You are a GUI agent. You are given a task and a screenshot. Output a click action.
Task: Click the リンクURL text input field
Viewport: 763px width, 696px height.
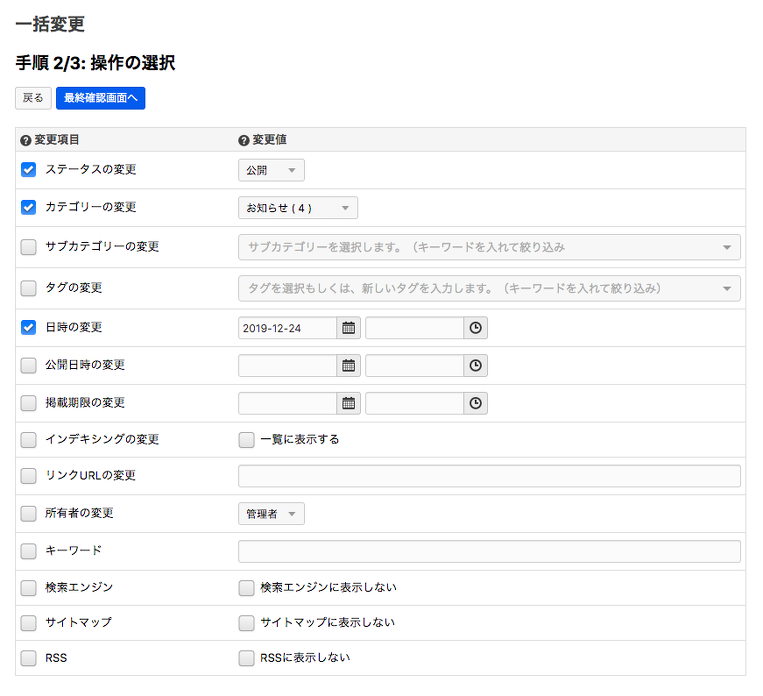[489, 476]
